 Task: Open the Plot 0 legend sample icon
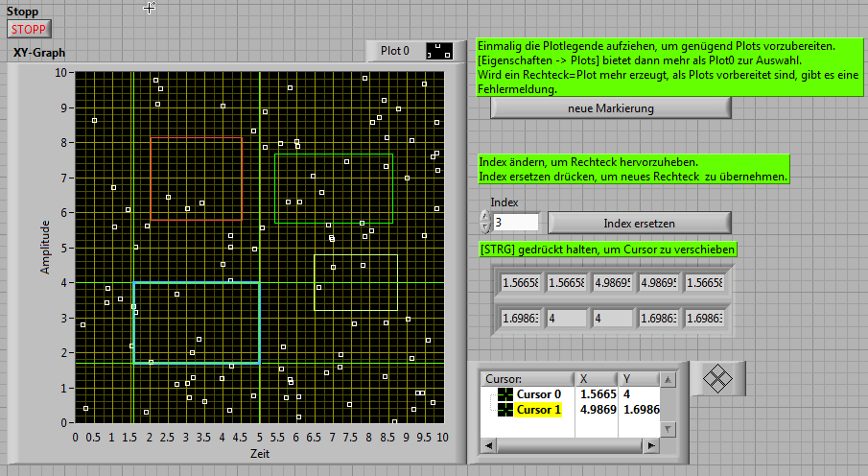point(439,51)
